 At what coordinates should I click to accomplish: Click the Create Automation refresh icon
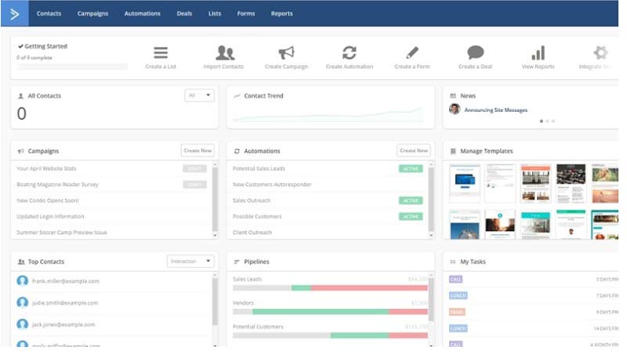[349, 53]
